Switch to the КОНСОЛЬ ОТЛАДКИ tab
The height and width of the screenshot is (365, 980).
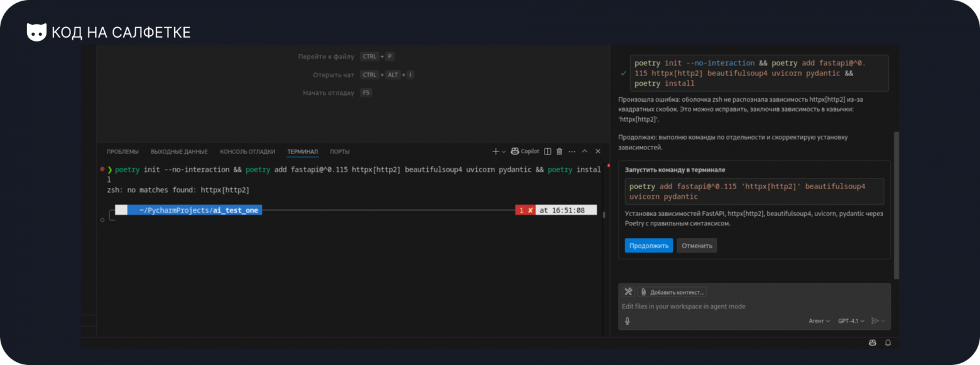pos(248,151)
